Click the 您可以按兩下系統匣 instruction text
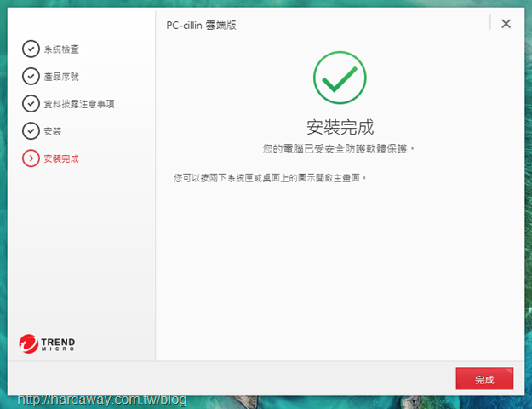The width and height of the screenshot is (532, 409). pyautogui.click(x=270, y=178)
